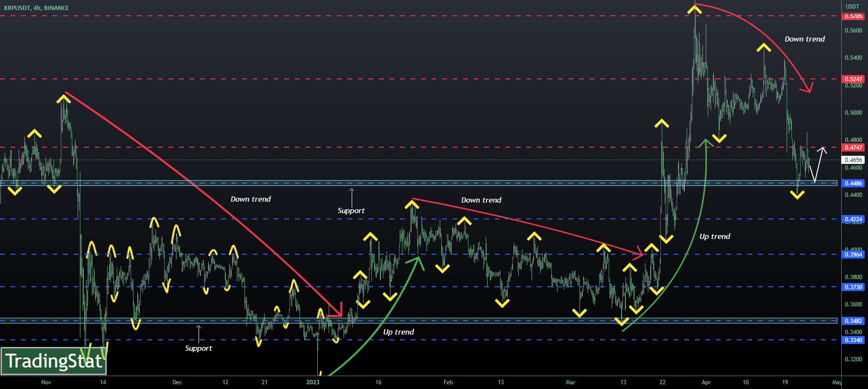The image size is (868, 389).
Task: Click the 22 date label on the time axis
Action: [662, 382]
